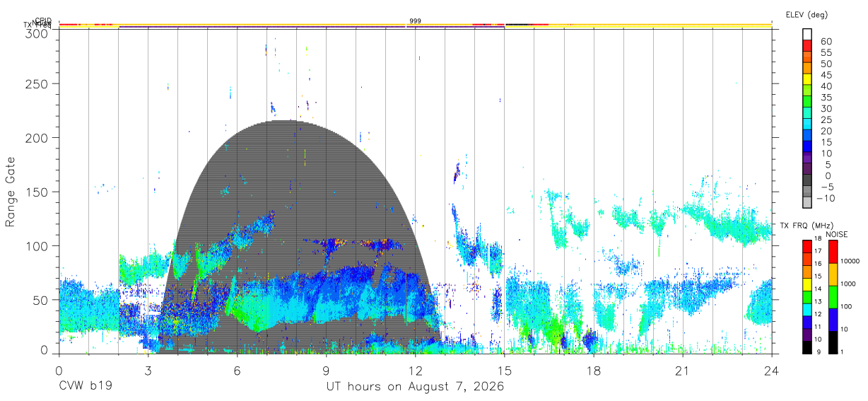Click the 24 tick on the UT hours axis
This screenshot has height=401, width=868.
(771, 371)
